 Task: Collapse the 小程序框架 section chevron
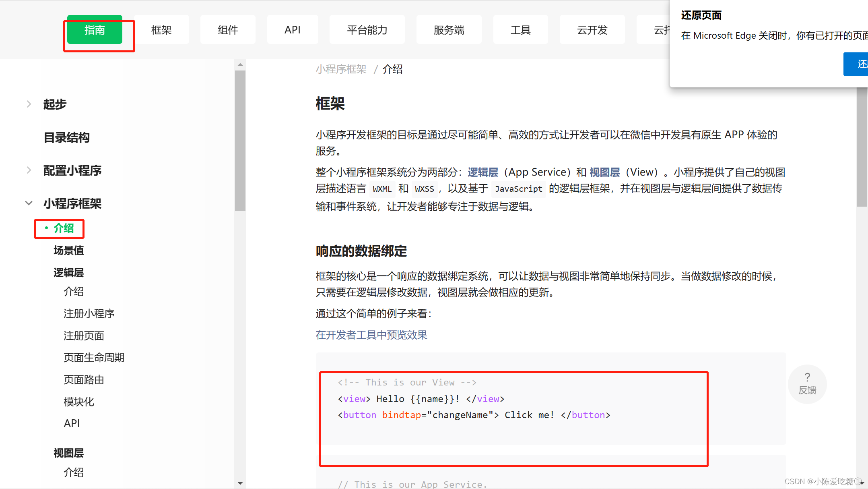coord(29,203)
